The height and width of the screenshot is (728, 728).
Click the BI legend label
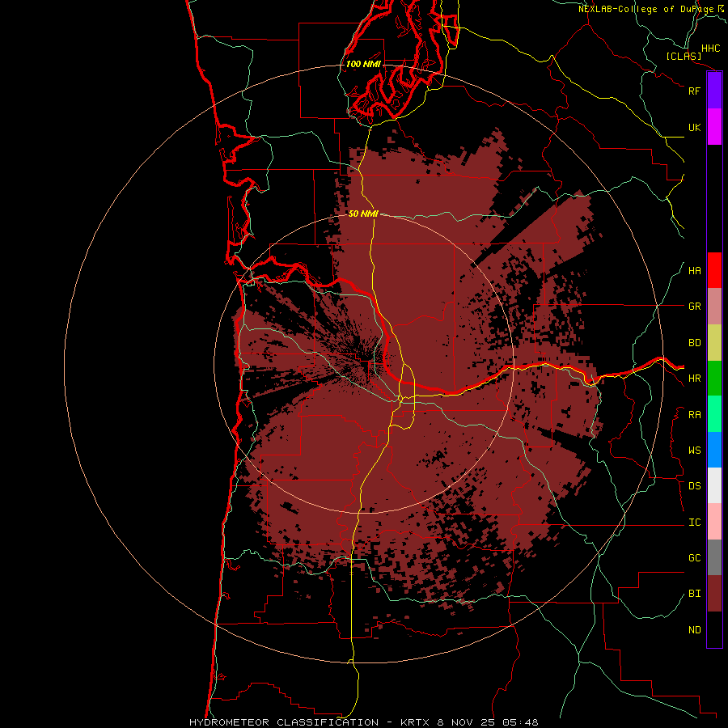pyautogui.click(x=694, y=594)
